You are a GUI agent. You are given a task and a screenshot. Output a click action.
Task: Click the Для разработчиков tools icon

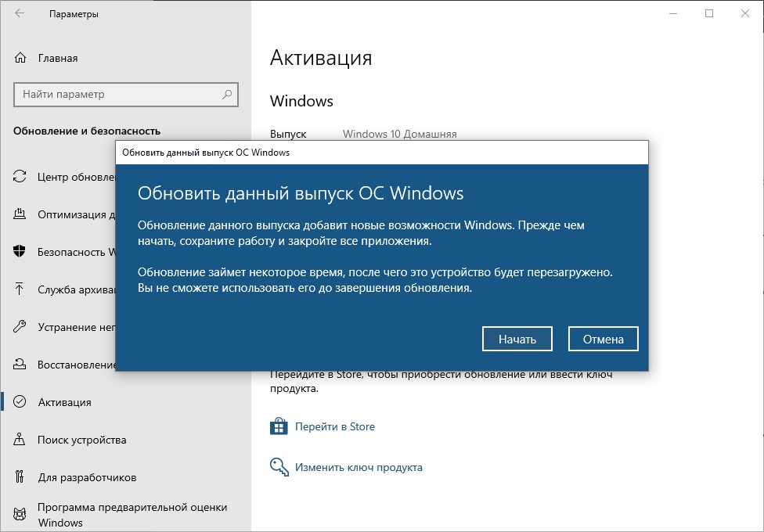click(20, 476)
